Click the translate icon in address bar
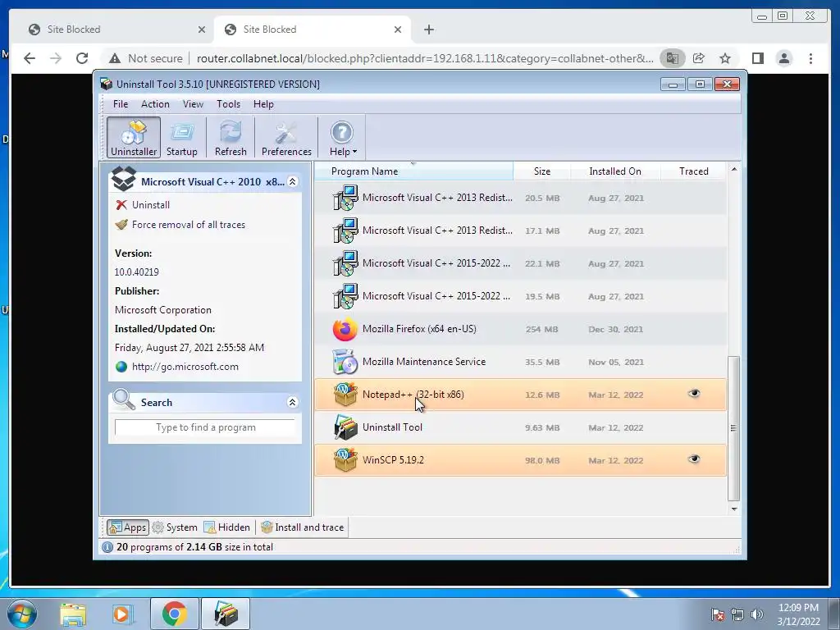 (x=673, y=58)
